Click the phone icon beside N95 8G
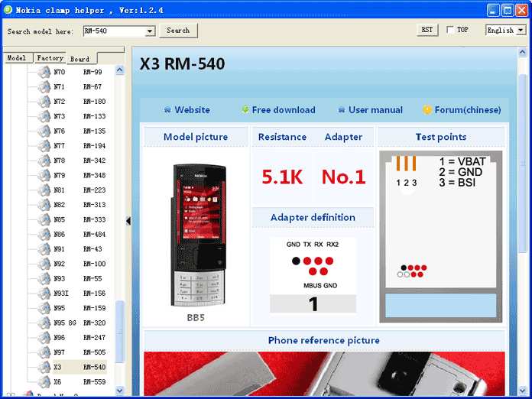Viewport: 532px width, 399px height. pyautogui.click(x=44, y=323)
